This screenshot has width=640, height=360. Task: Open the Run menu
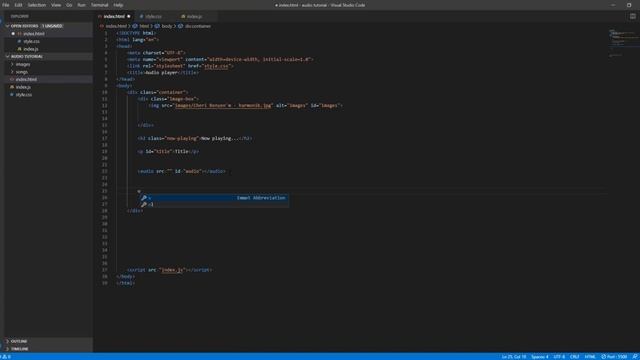(82, 5)
